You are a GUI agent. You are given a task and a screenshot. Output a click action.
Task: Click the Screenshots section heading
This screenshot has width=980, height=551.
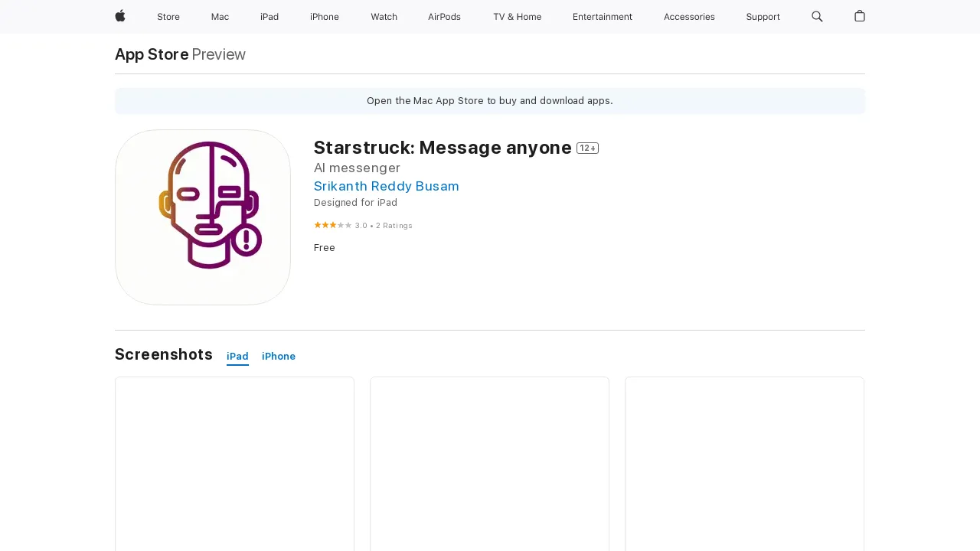point(164,354)
